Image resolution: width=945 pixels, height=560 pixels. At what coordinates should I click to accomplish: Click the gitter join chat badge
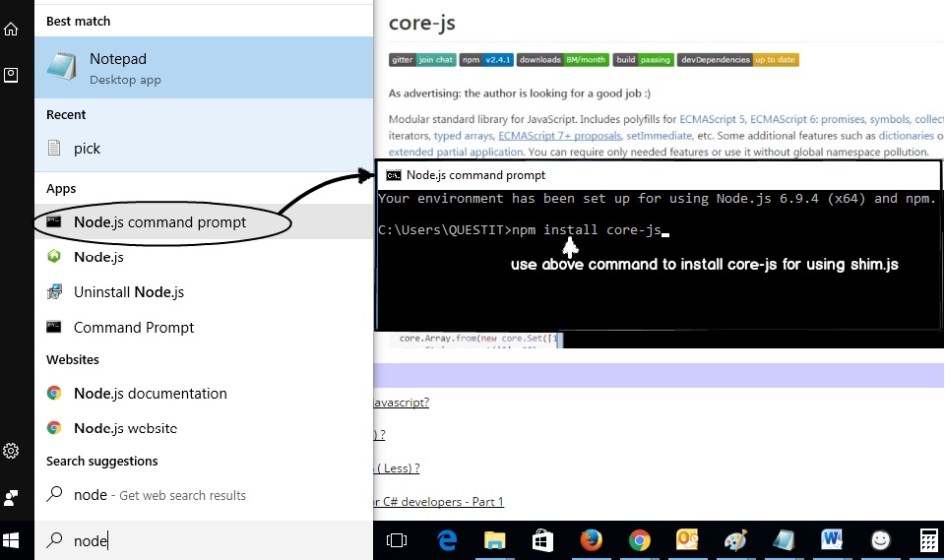pyautogui.click(x=422, y=60)
